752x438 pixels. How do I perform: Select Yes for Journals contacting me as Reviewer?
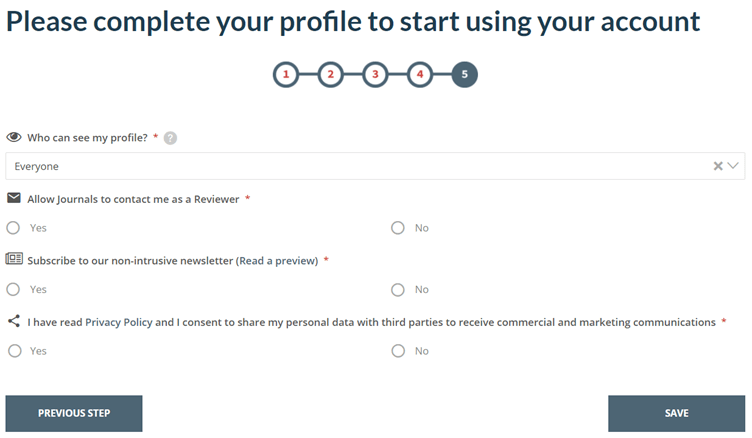13,228
